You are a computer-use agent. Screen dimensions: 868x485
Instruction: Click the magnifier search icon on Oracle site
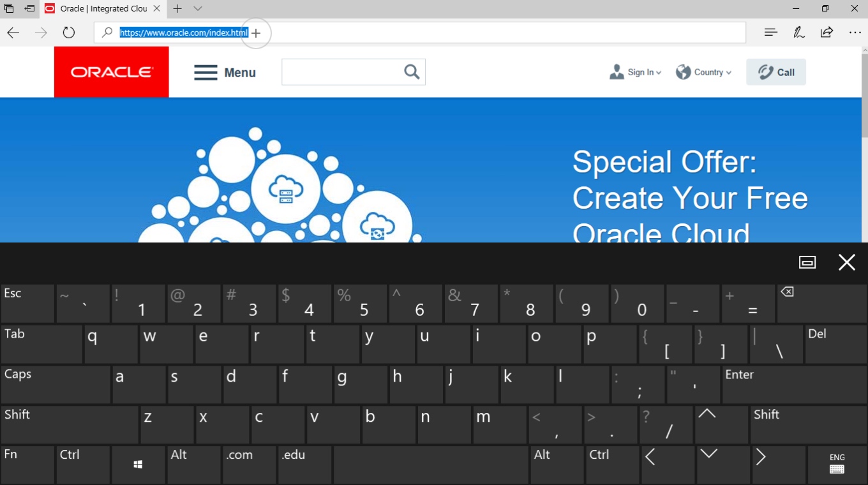(412, 72)
